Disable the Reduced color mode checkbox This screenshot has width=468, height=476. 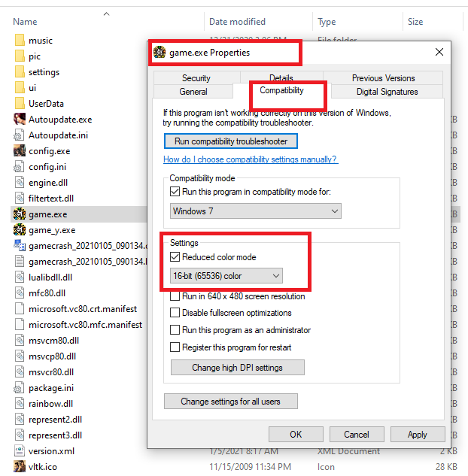[x=175, y=257]
